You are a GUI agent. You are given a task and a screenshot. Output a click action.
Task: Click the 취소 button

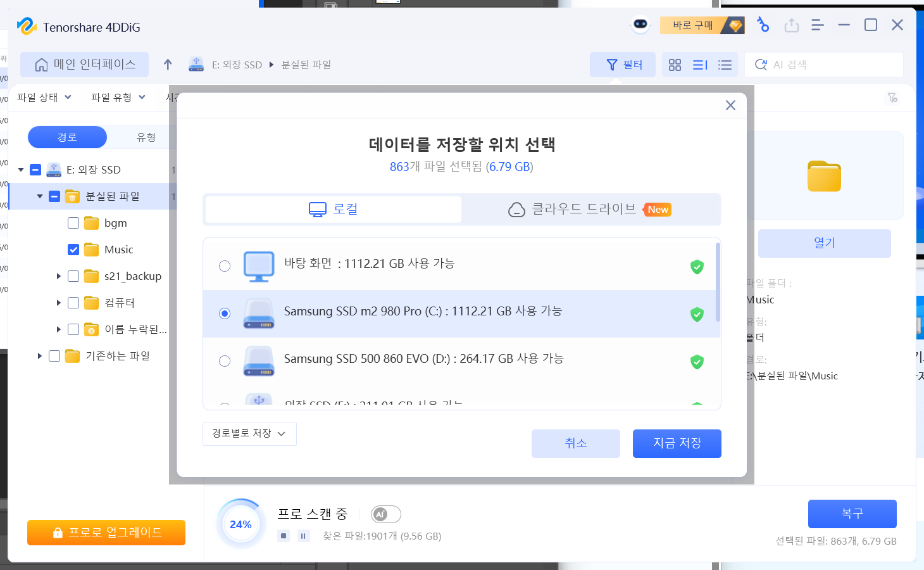(576, 443)
